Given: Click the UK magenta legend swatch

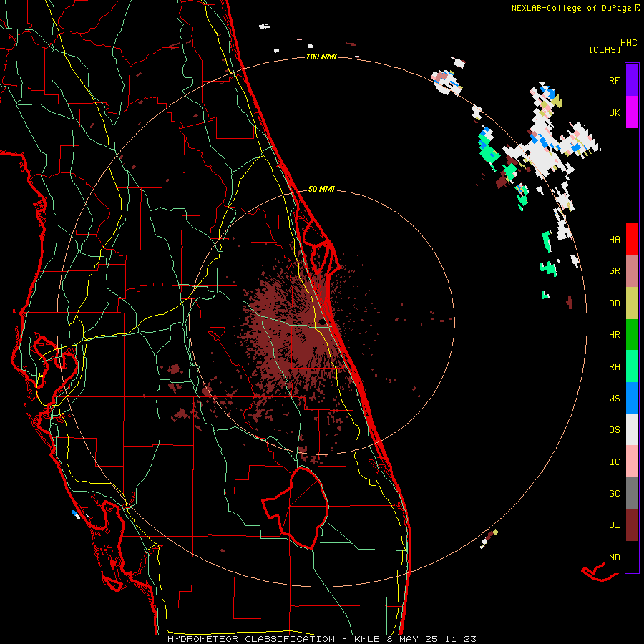Looking at the screenshot, I should coord(632,112).
